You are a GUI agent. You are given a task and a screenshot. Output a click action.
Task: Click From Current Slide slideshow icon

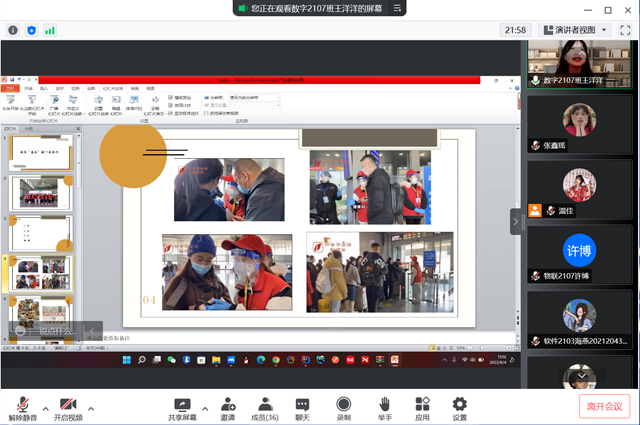click(x=32, y=105)
